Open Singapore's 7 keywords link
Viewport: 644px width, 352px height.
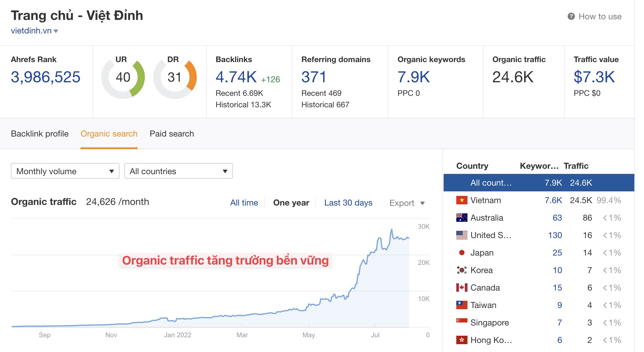[x=560, y=322]
